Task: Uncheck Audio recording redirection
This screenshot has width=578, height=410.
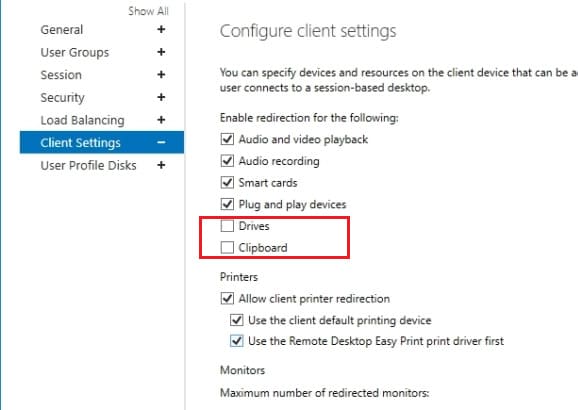Action: 227,161
